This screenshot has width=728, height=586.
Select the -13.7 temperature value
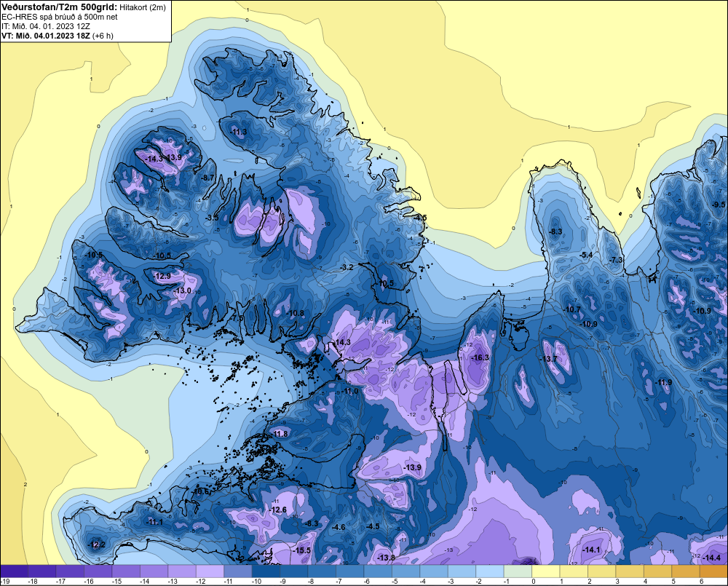[x=548, y=359]
